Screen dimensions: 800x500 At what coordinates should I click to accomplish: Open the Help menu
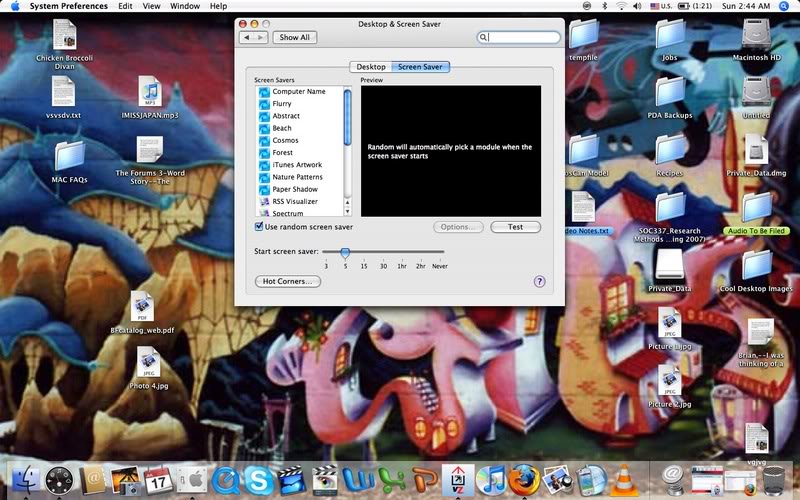(218, 6)
